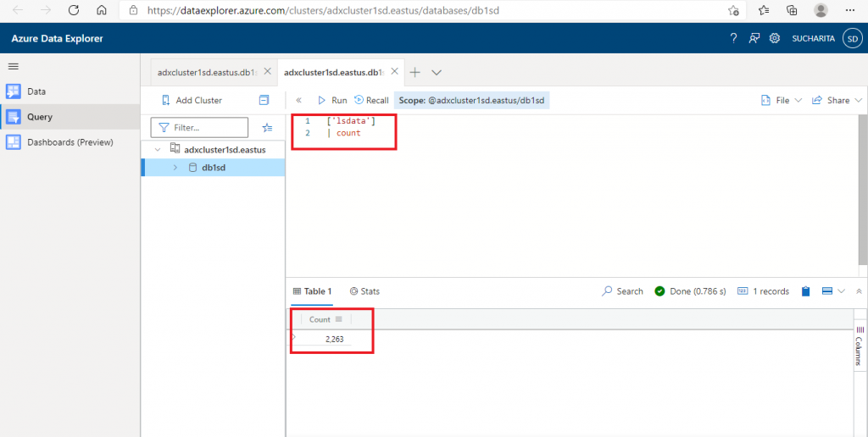
Task: Click the Done (0.786 s) status
Action: [690, 291]
